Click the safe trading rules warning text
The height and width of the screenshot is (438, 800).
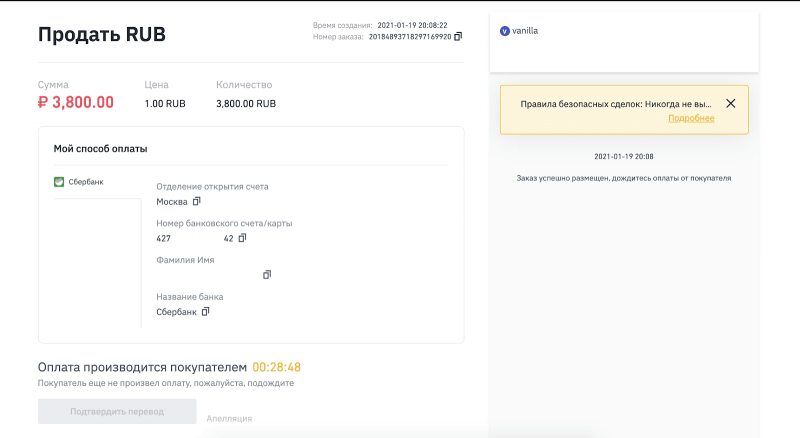(x=615, y=103)
